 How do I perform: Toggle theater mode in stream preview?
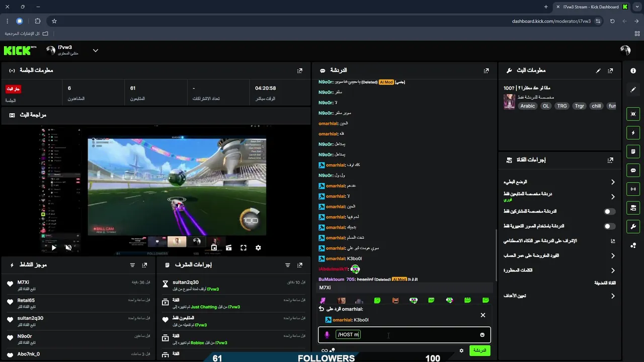coord(229,247)
